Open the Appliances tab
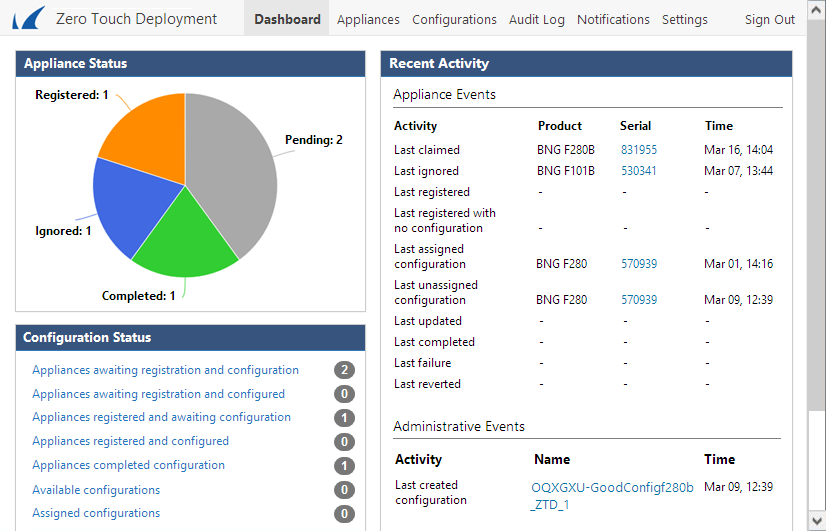This screenshot has height=531, width=826. (x=368, y=19)
